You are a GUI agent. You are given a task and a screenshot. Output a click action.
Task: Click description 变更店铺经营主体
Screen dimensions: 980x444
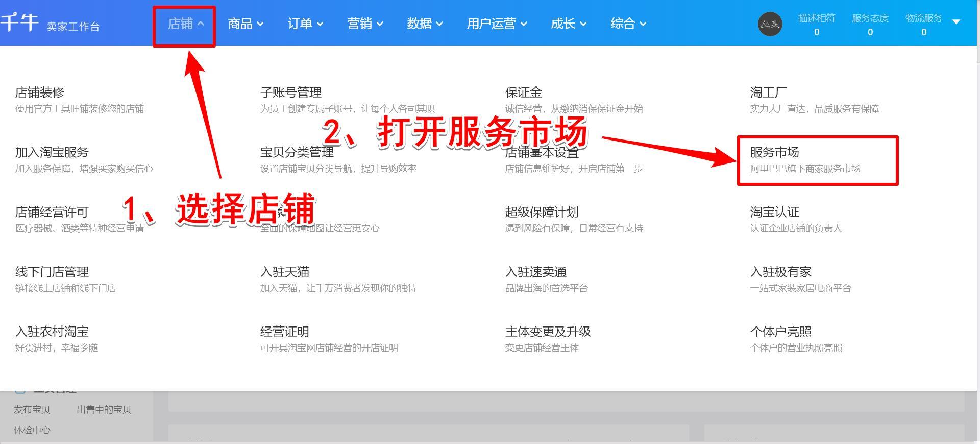(542, 348)
